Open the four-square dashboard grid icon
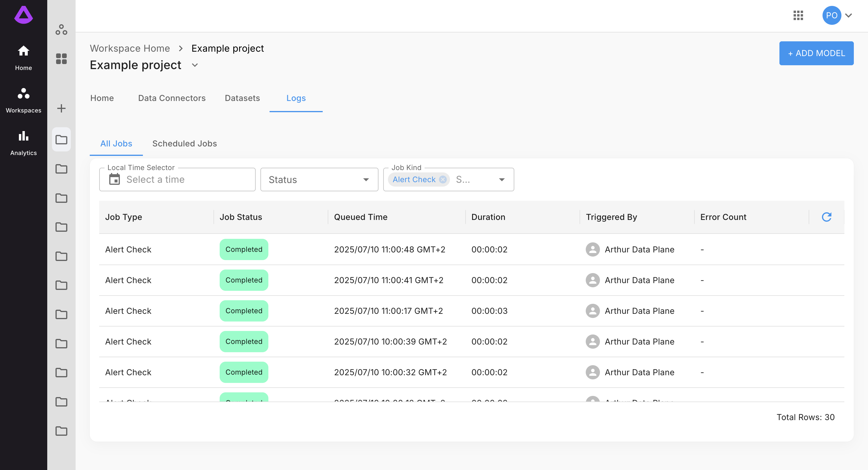Screen dimensions: 868x470 coord(61,59)
